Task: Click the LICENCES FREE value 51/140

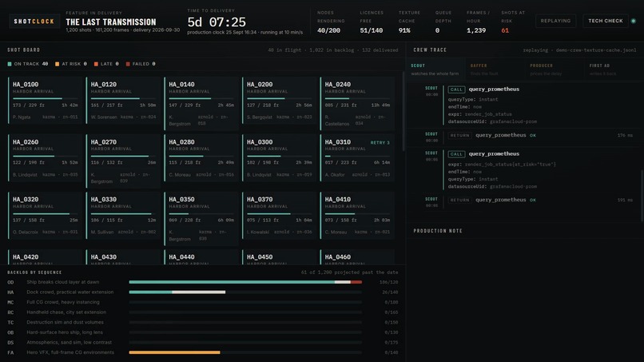Action: [372, 30]
